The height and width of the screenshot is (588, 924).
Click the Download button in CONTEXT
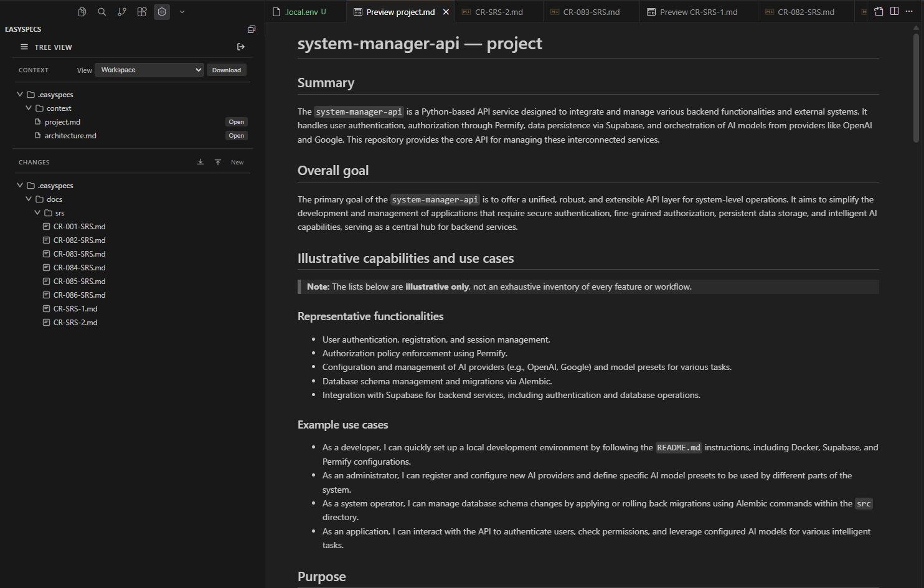coord(227,70)
